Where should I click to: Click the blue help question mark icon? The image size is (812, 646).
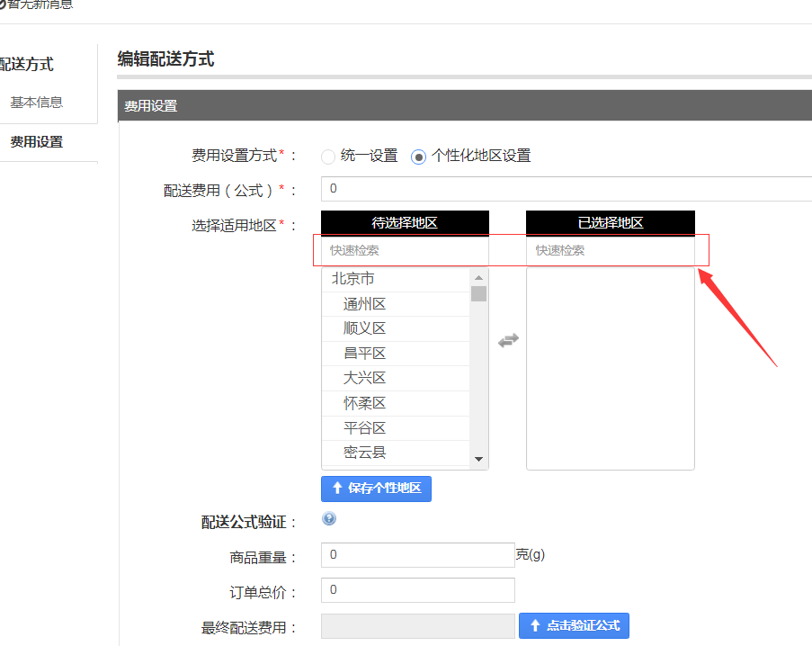pyautogui.click(x=329, y=519)
